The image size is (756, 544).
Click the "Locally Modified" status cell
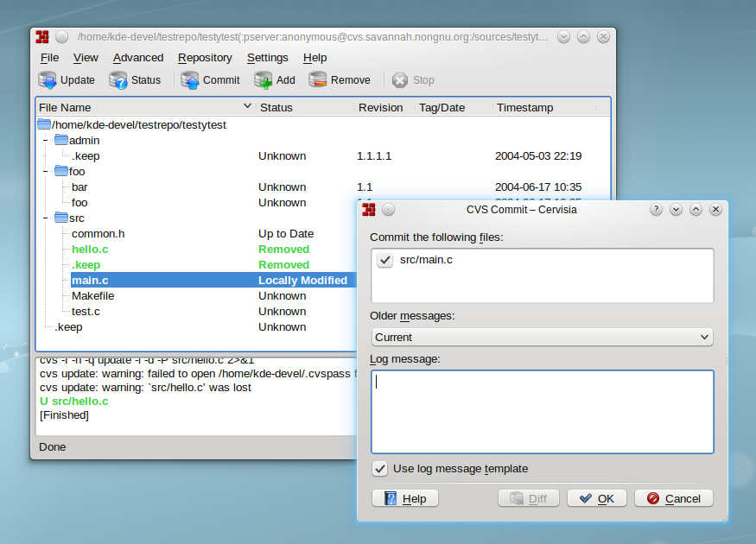pos(302,281)
